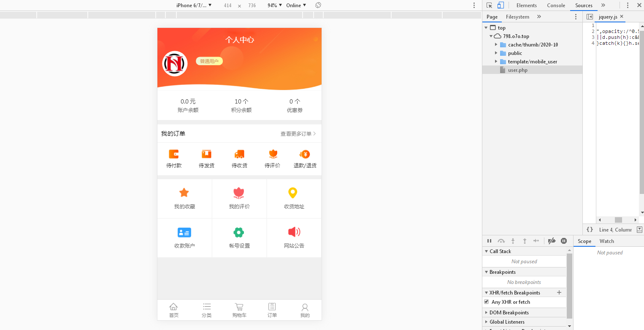Add an XHR/fetch breakpoint with the plus button
Screen dimensions: 644x330
[x=559, y=292]
